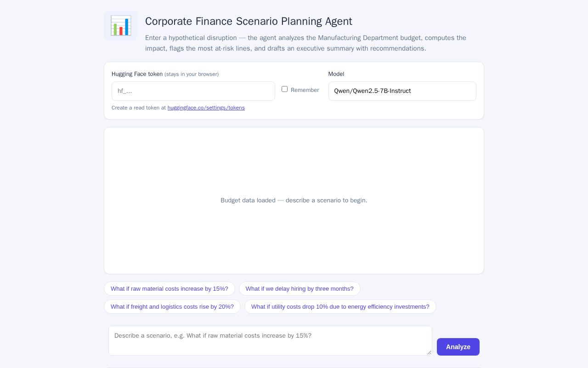Click the 'Model' field label
Image resolution: width=588 pixels, height=368 pixels.
click(x=336, y=74)
